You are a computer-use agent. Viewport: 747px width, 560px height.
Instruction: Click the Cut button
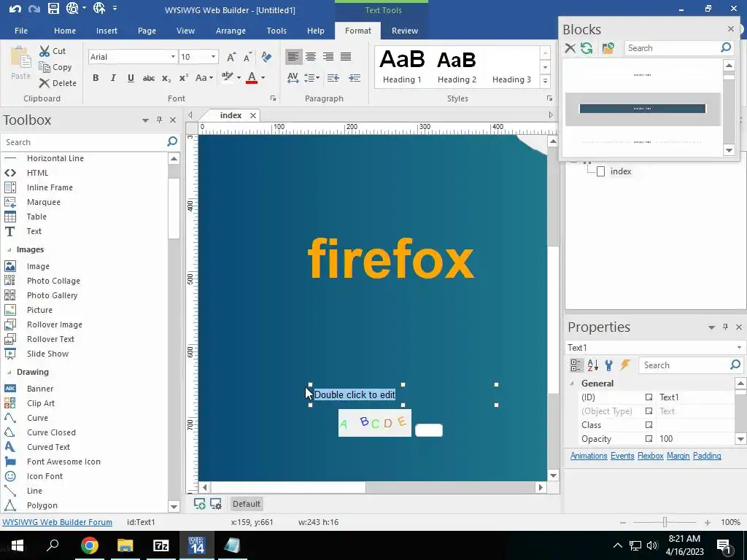[x=53, y=51]
